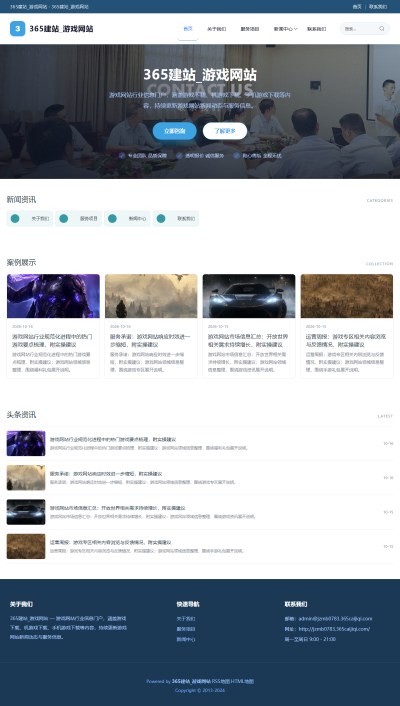Click teal circle icon on 服务项目 chip

tap(64, 218)
